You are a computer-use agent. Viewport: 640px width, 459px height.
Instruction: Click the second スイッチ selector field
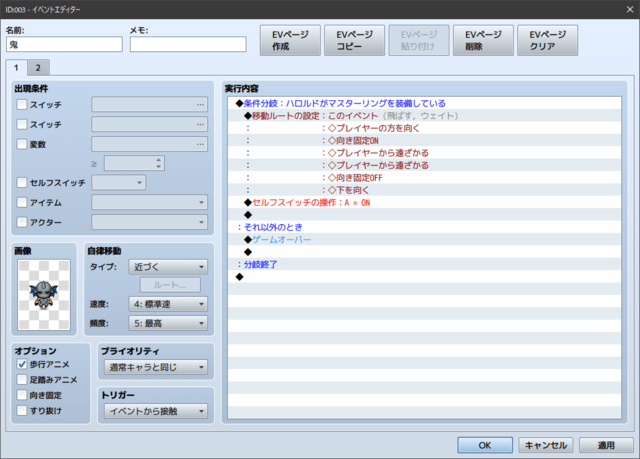tap(149, 124)
